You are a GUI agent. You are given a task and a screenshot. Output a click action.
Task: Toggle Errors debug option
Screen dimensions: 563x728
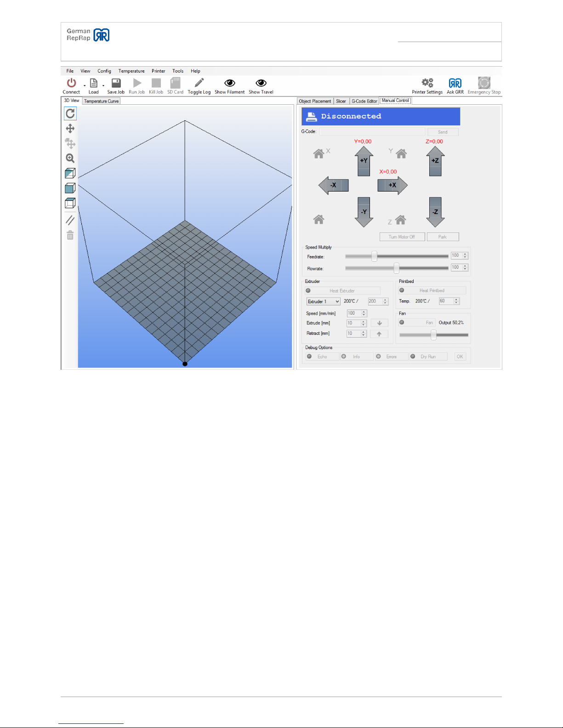coord(391,356)
